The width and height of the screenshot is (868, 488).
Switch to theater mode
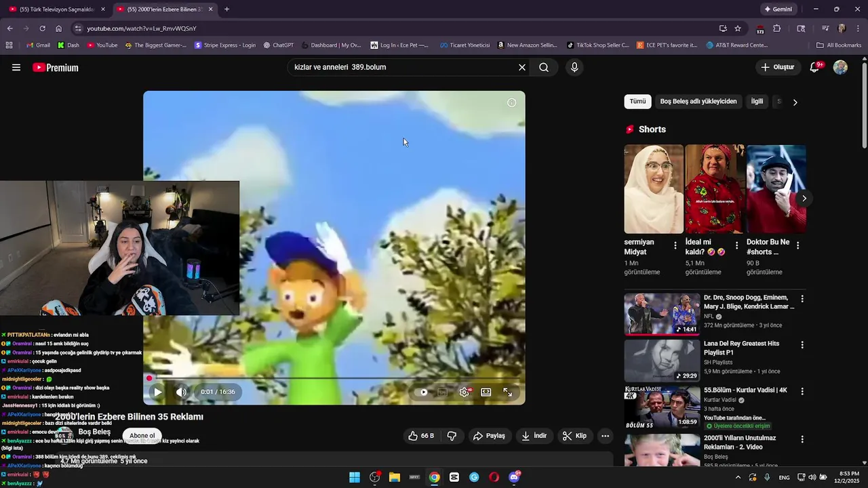[x=486, y=392]
